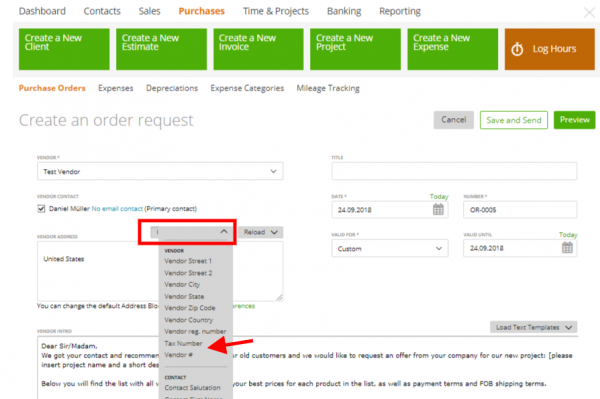Switch to the Mileage Tracking tab

[x=328, y=88]
